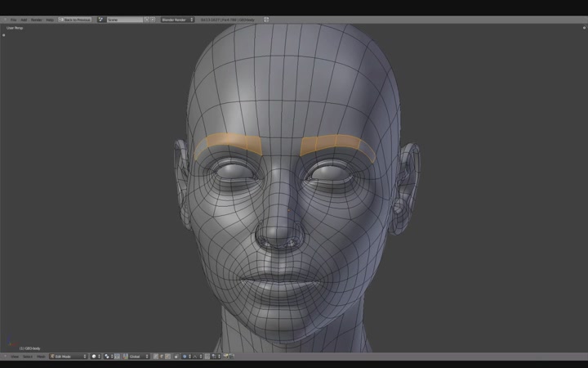The image size is (588, 368).
Task: Click the editor type icon in top info header
Action: point(5,20)
